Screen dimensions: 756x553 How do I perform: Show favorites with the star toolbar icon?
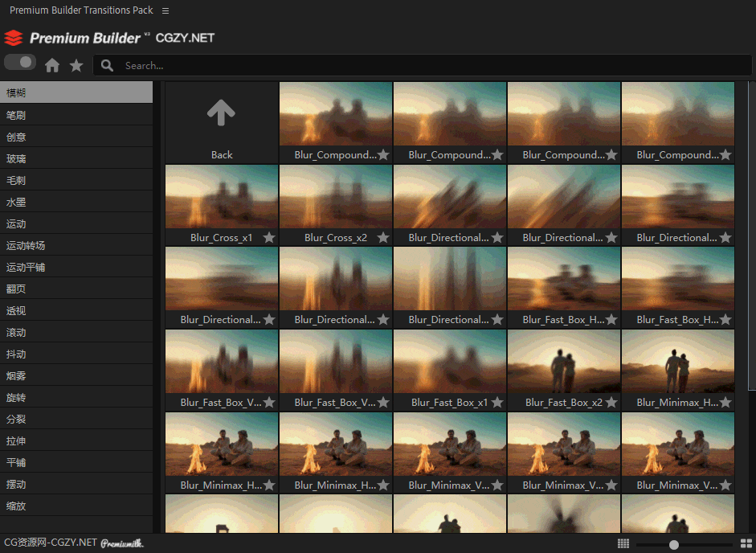(x=76, y=65)
